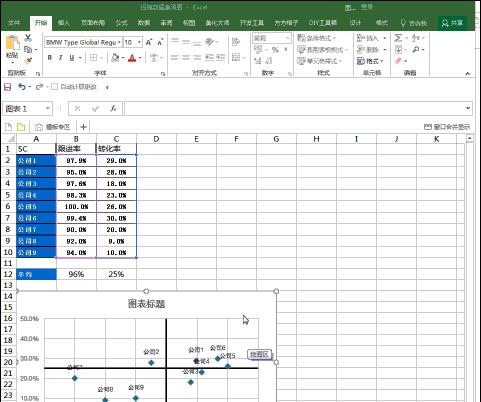Increase font size with larger A icon
Screen dimensions: 481x402
149,42
